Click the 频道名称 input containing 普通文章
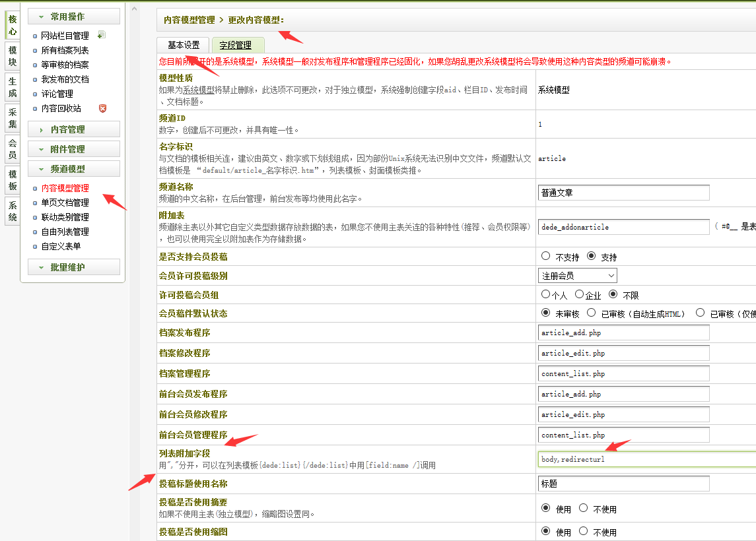756x541 pixels. click(x=623, y=192)
